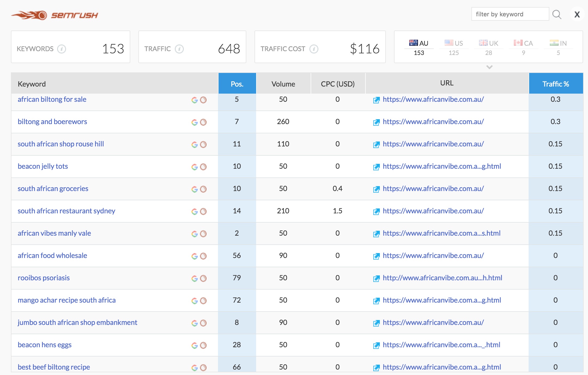The image size is (588, 375).
Task: Open keyword beacon jelly tots
Action: [43, 166]
